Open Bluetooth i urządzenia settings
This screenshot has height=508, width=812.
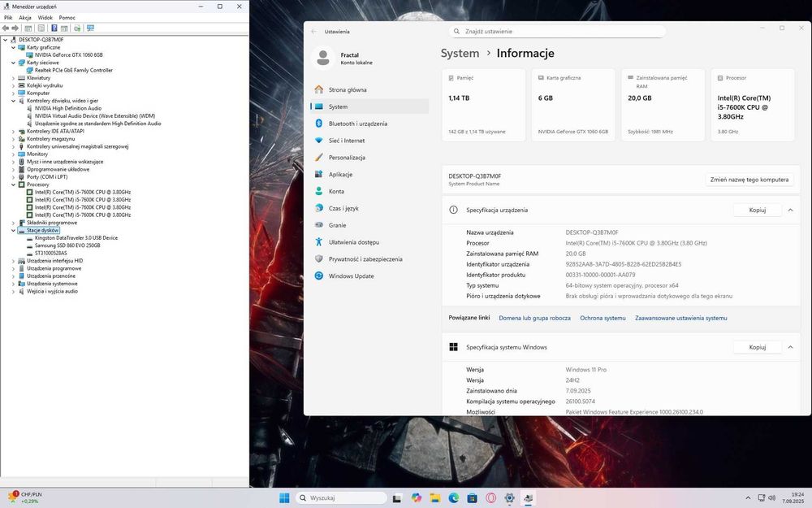369,124
